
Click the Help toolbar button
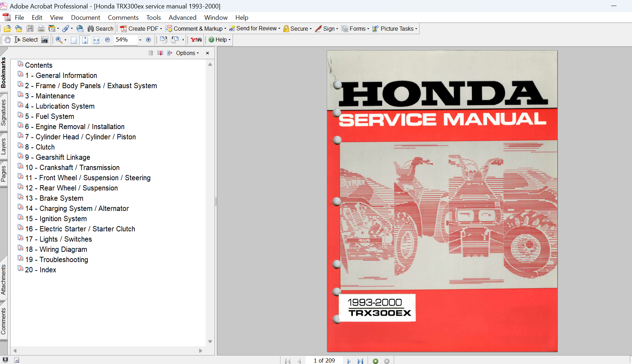(219, 40)
